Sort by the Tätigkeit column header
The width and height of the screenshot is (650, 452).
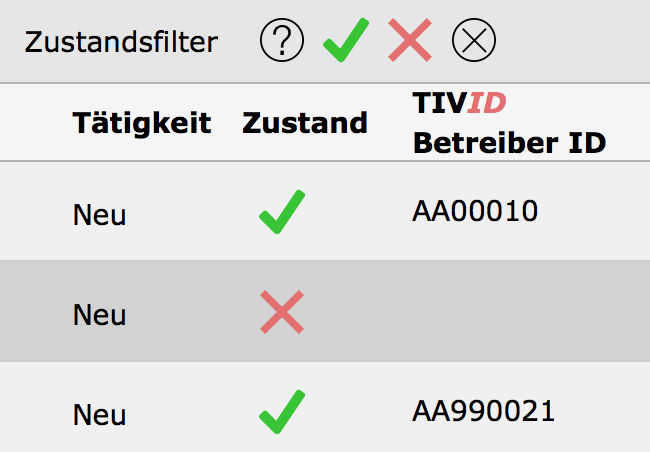[x=142, y=123]
